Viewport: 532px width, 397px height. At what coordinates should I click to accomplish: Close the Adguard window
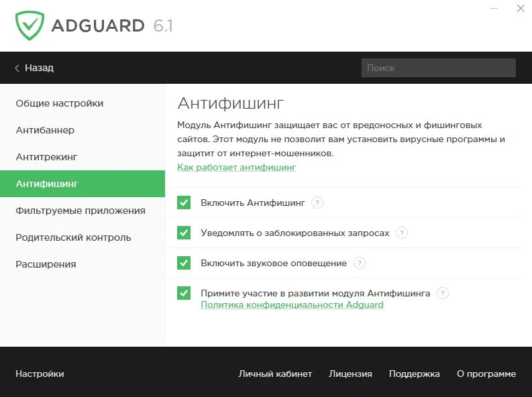pyautogui.click(x=521, y=8)
